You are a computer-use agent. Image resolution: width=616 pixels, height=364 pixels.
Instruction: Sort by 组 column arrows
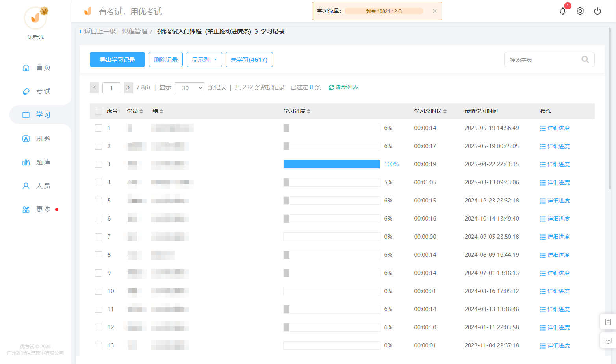(161, 111)
